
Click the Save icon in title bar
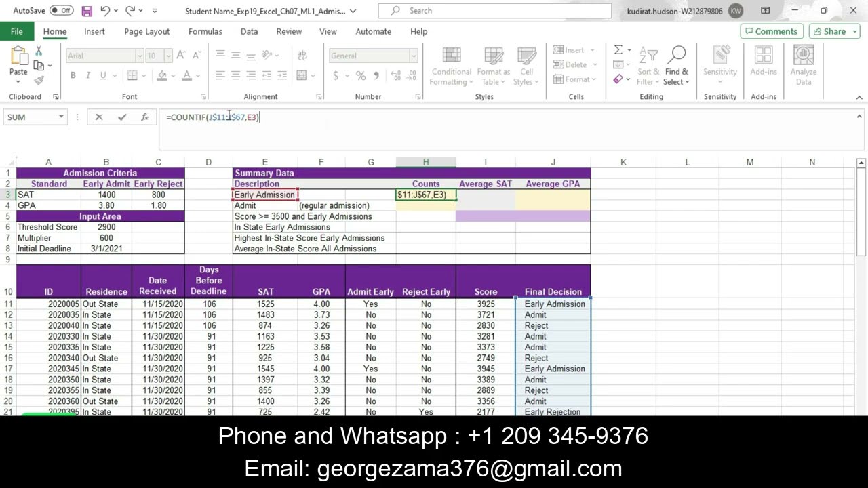pyautogui.click(x=87, y=11)
